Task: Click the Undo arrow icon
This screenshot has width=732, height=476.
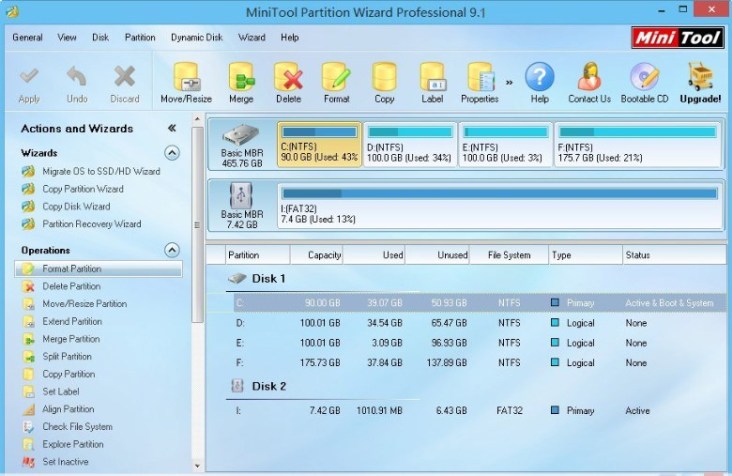Action: (77, 76)
